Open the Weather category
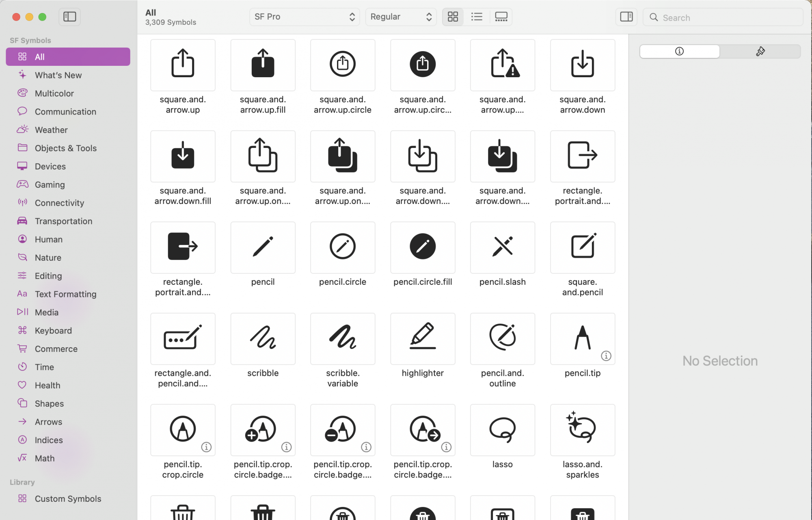Image resolution: width=812 pixels, height=520 pixels. pos(68,130)
